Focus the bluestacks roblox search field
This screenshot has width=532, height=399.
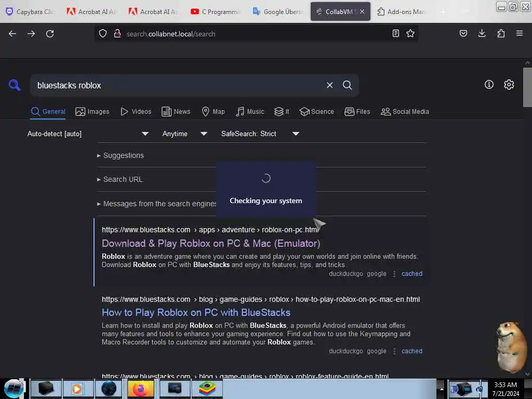[178, 86]
